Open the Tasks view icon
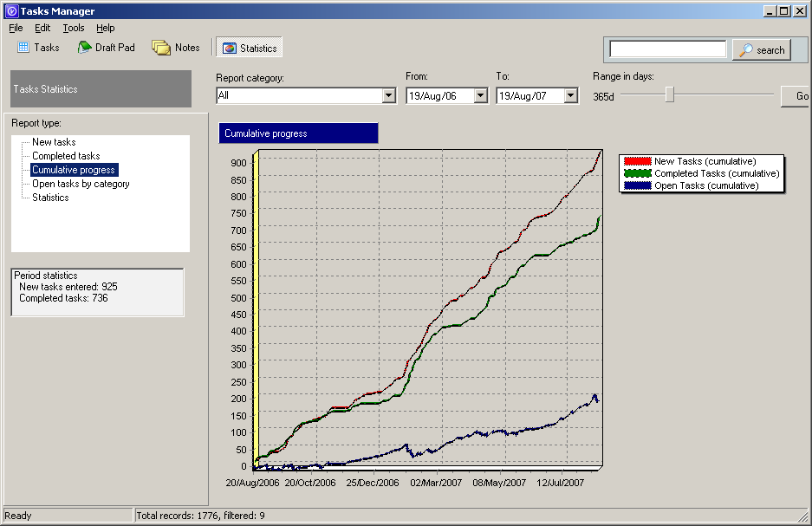 point(23,48)
